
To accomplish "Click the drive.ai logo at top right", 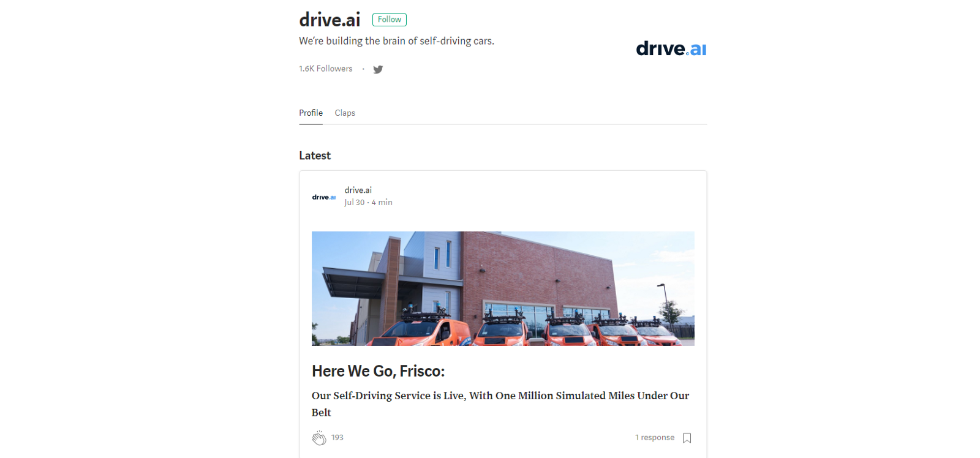I will pos(671,48).
